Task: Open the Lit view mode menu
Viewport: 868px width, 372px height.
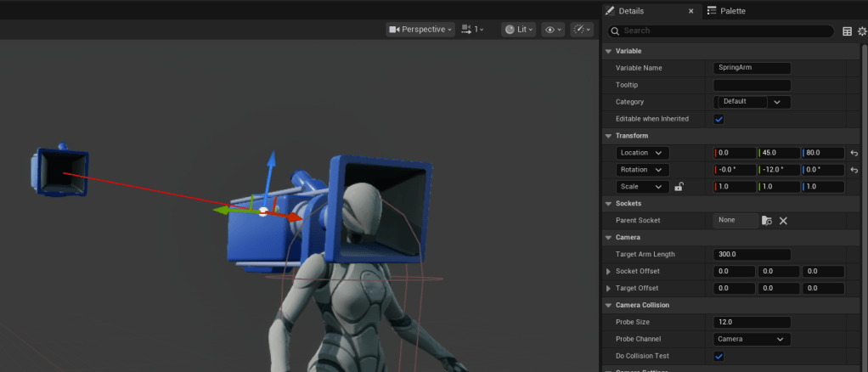Action: coord(519,30)
